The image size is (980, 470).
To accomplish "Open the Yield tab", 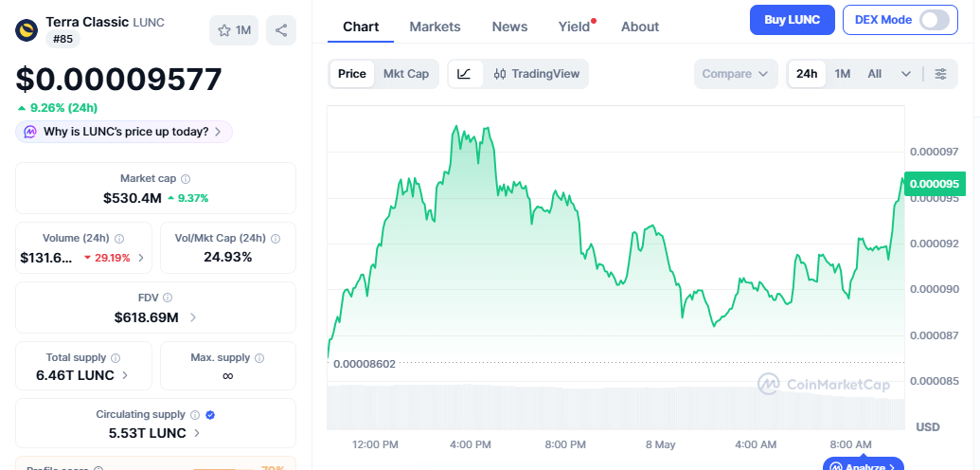I will (575, 27).
